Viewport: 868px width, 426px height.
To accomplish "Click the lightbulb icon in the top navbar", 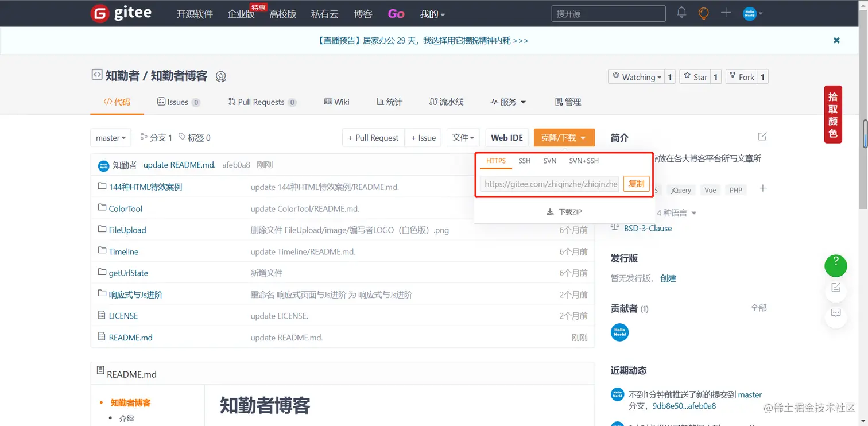I will (x=703, y=13).
